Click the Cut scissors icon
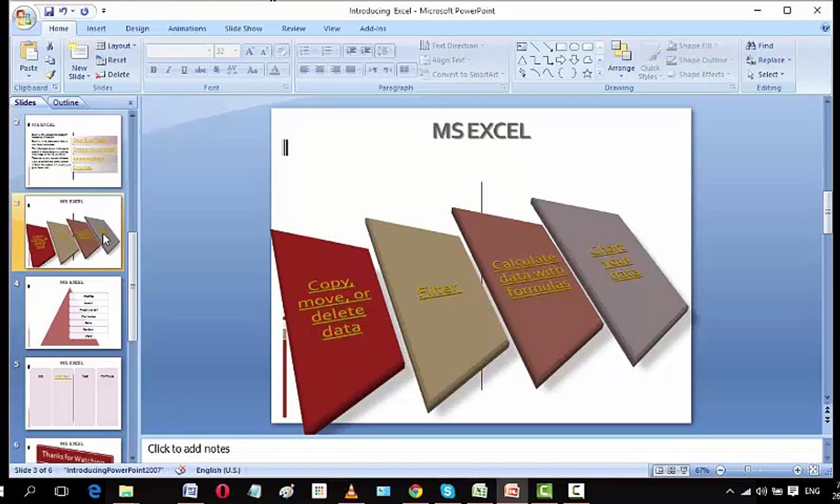This screenshot has height=504, width=840. click(x=50, y=46)
